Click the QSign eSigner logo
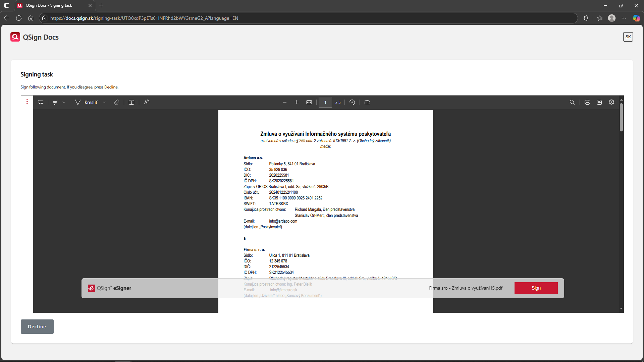Viewport: 644px width, 362px height. [109, 288]
